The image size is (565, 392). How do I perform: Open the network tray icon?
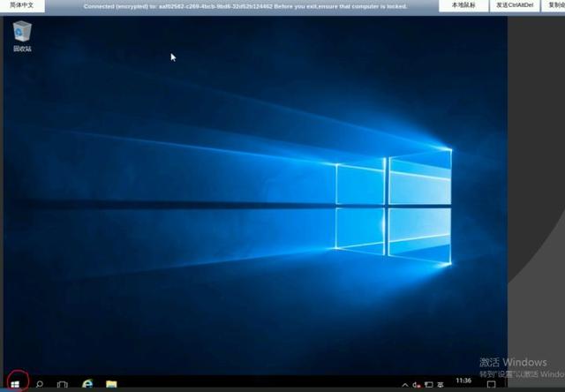tap(428, 385)
